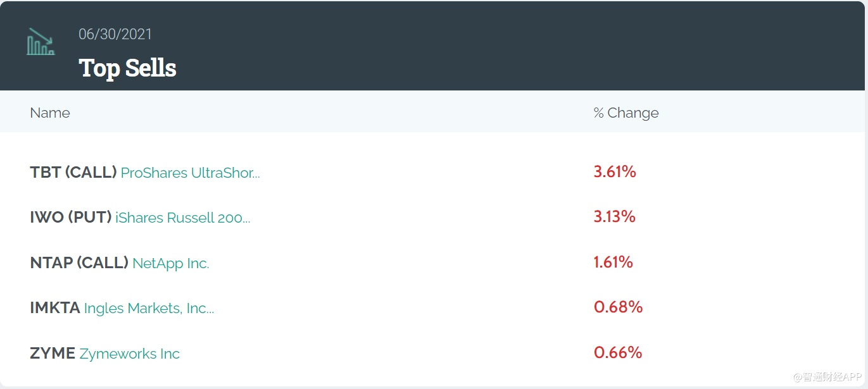Image resolution: width=868 pixels, height=389 pixels.
Task: Select the TBT (CALL) ticker
Action: coord(73,172)
